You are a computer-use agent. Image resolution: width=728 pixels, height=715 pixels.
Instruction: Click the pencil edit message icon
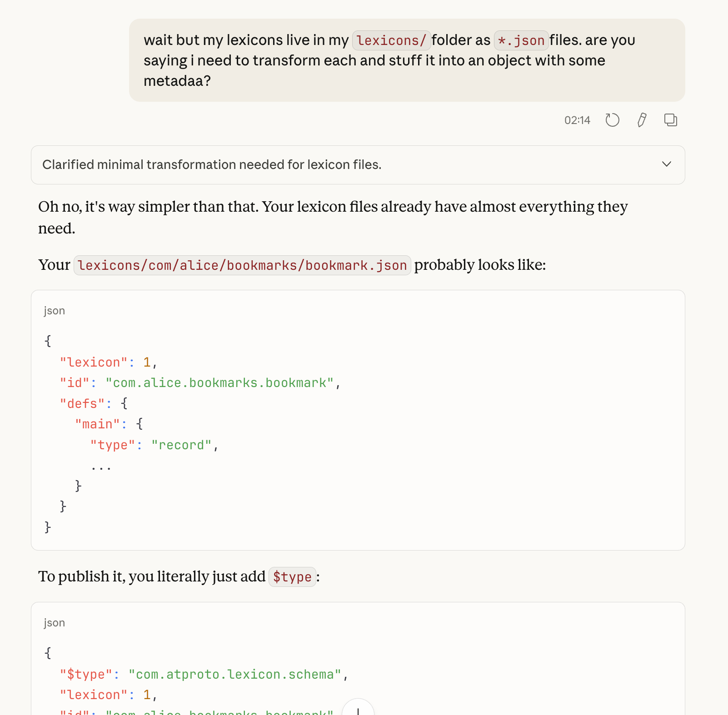tap(642, 120)
